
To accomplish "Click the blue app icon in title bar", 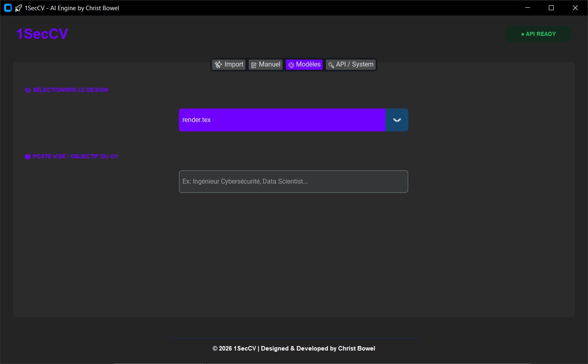I will pos(8,8).
